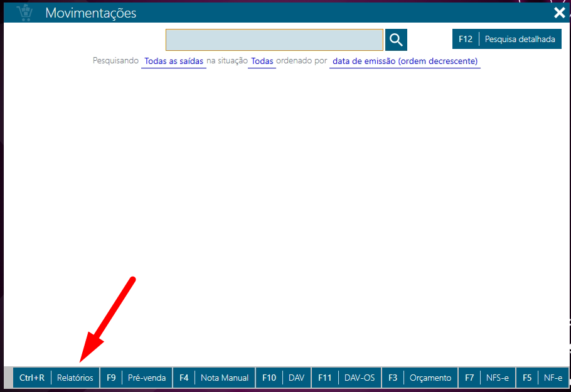Click the 'Movimentações' window title
This screenshot has width=571, height=392.
[90, 13]
